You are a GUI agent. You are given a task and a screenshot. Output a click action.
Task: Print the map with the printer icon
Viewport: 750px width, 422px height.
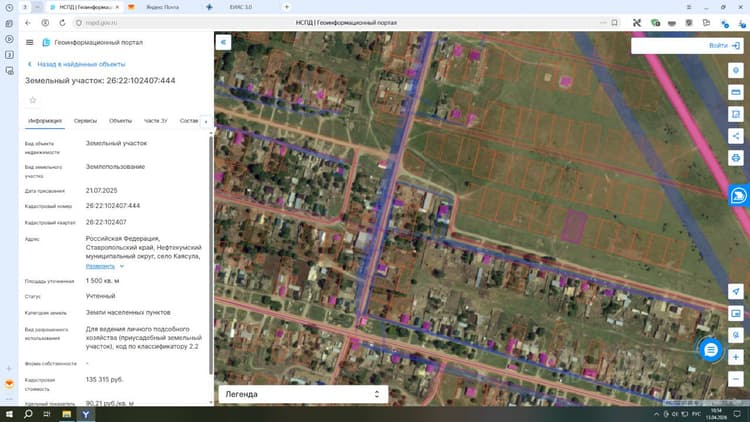point(736,157)
